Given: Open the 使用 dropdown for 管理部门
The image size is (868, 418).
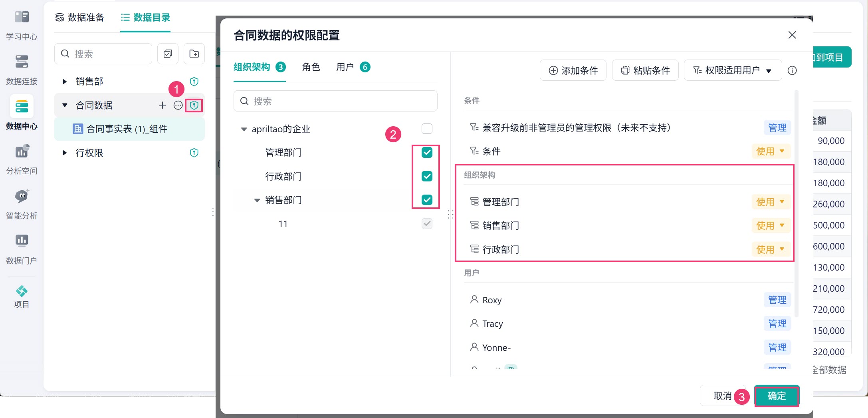Looking at the screenshot, I should pyautogui.click(x=770, y=202).
